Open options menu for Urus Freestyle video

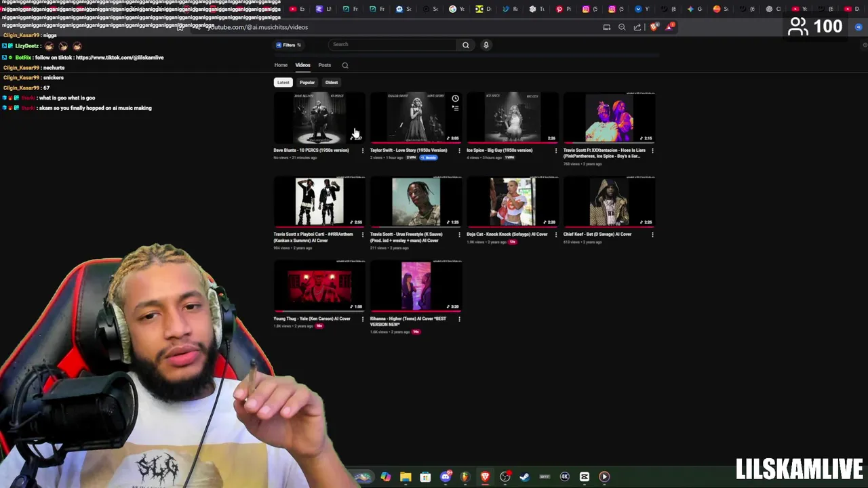(459, 235)
